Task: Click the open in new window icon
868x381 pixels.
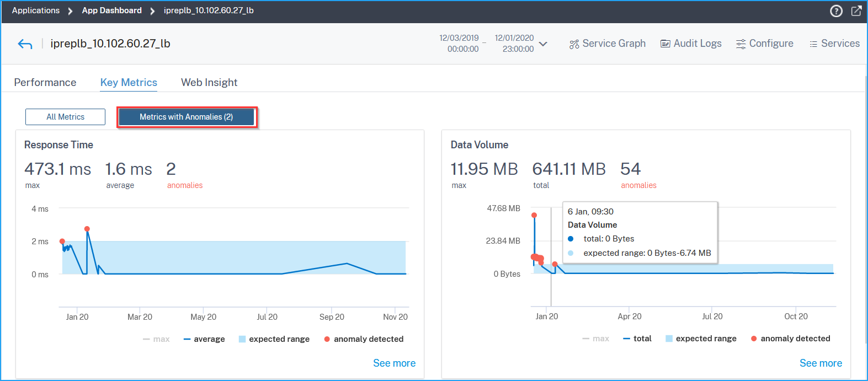Action: point(856,11)
